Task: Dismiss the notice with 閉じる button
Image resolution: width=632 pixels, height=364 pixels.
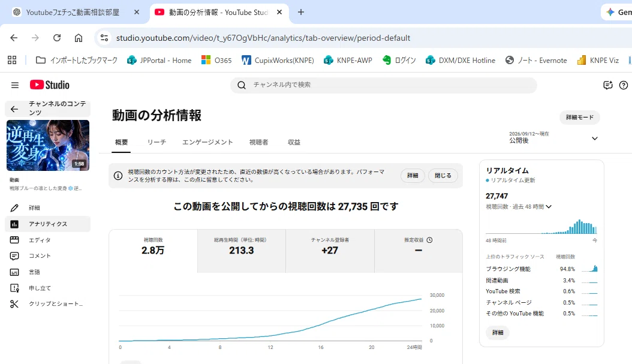Action: [x=443, y=175]
